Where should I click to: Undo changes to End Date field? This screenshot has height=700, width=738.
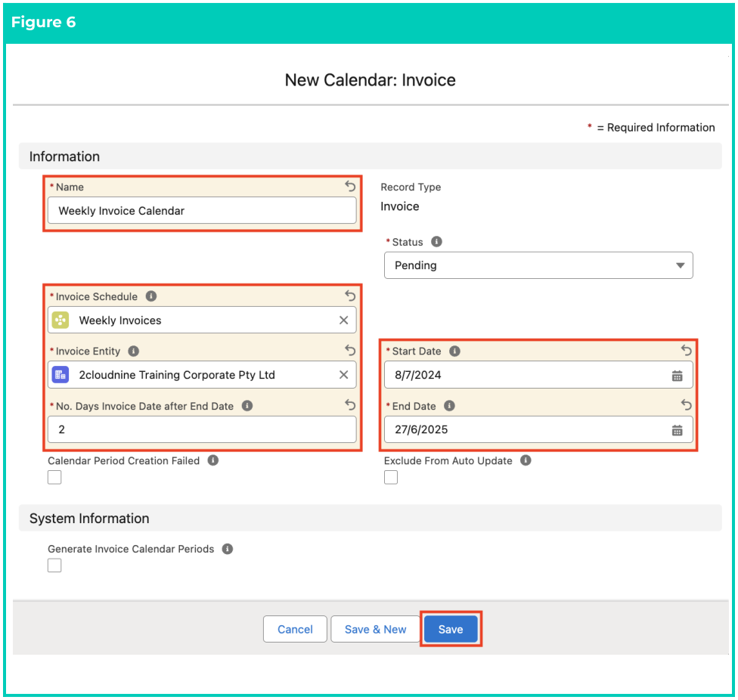[687, 405]
